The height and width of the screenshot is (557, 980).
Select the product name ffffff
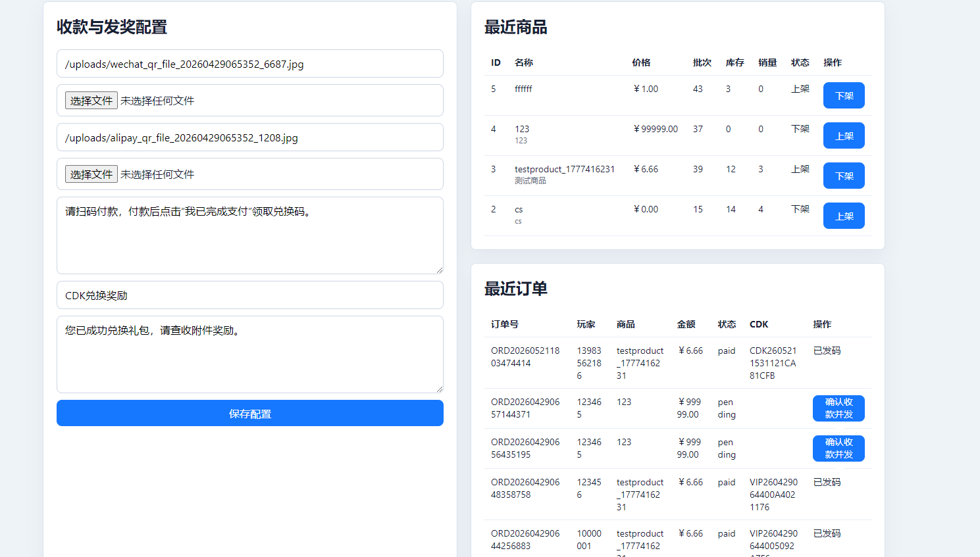pos(523,89)
